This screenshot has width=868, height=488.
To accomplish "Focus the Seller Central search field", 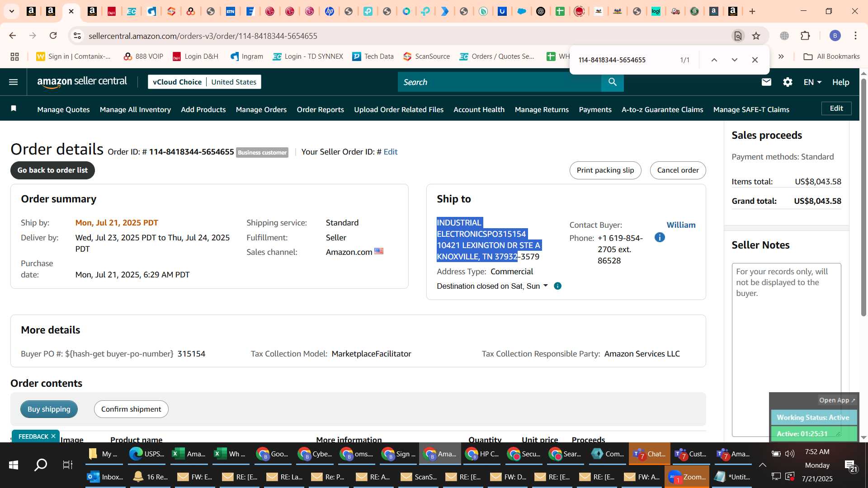I will tap(499, 82).
